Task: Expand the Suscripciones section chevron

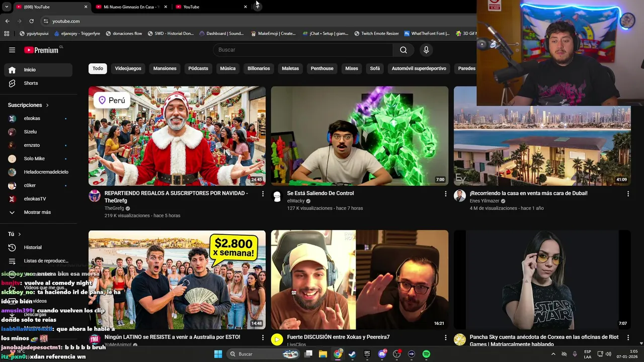Action: pos(47,105)
